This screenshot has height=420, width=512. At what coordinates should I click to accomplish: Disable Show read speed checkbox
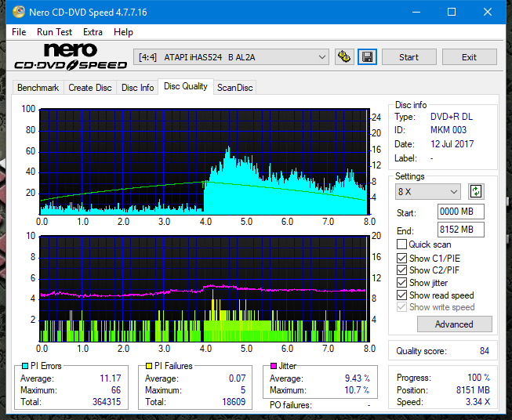pyautogui.click(x=401, y=295)
